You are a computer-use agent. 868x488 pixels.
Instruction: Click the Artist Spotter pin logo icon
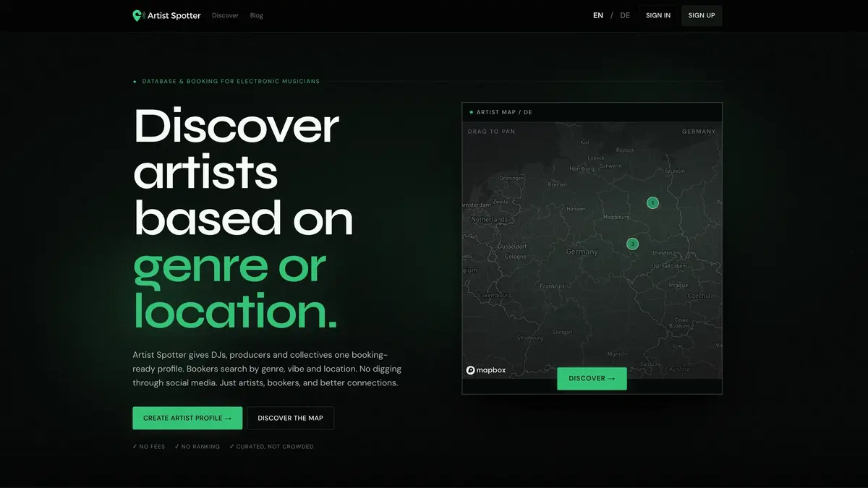(138, 15)
